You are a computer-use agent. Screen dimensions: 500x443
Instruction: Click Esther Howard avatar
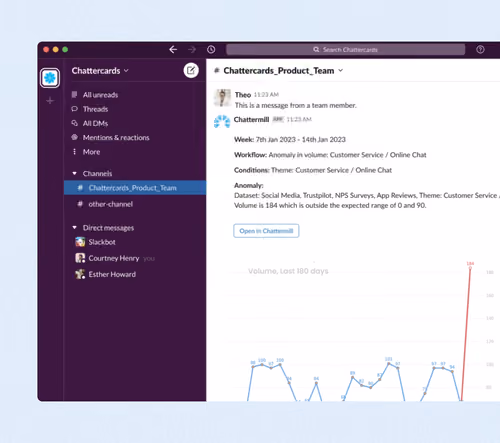[80, 274]
